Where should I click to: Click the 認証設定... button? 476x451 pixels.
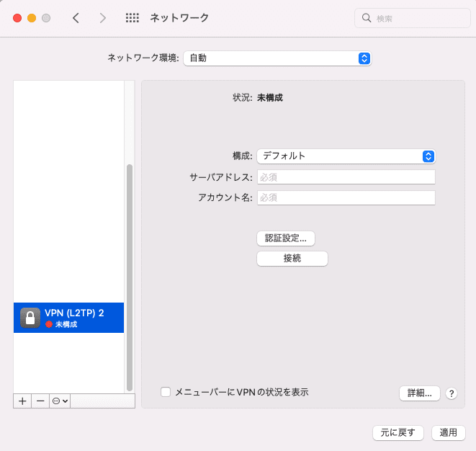click(286, 238)
